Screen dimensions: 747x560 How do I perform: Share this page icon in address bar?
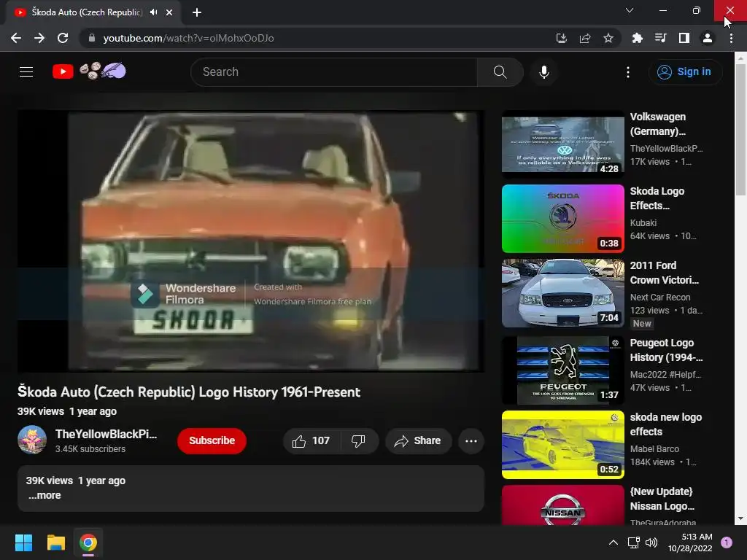[585, 38]
